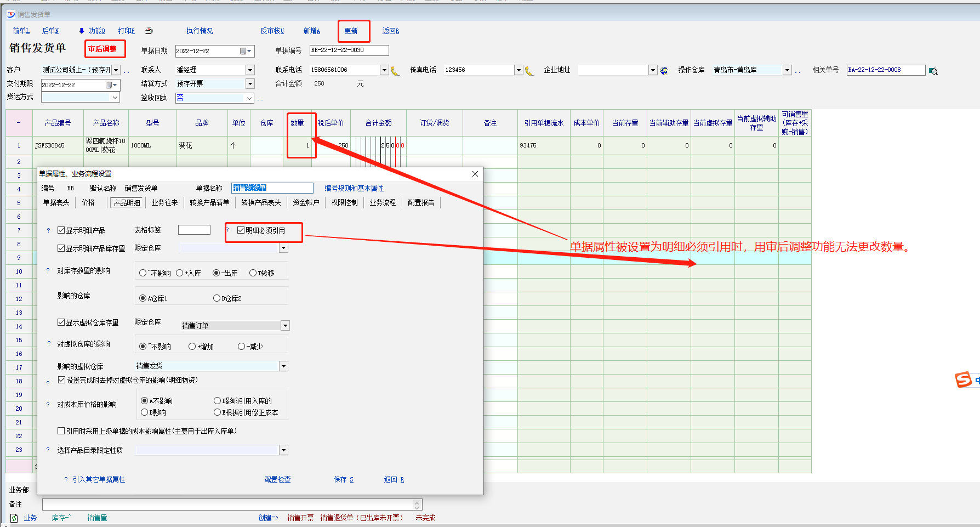Screen dimensions: 980x527
Task: Open the 操作仓库 dropdown list
Action: tap(787, 70)
